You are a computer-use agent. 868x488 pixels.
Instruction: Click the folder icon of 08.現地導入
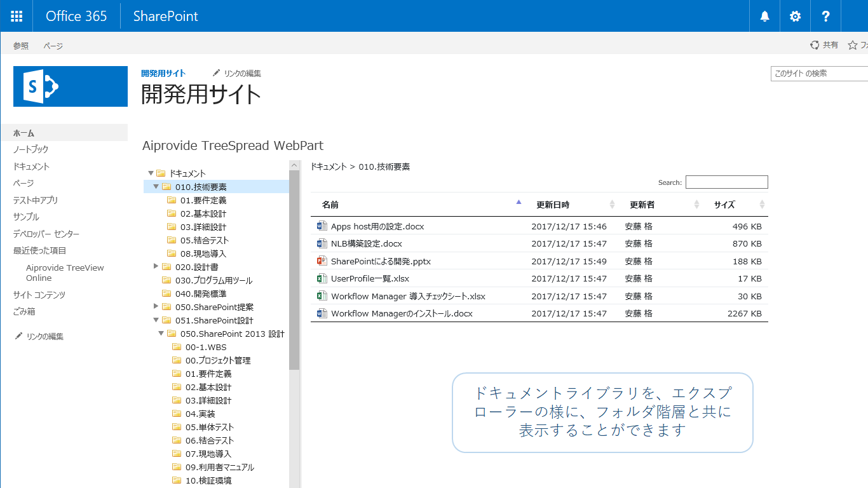(x=172, y=254)
